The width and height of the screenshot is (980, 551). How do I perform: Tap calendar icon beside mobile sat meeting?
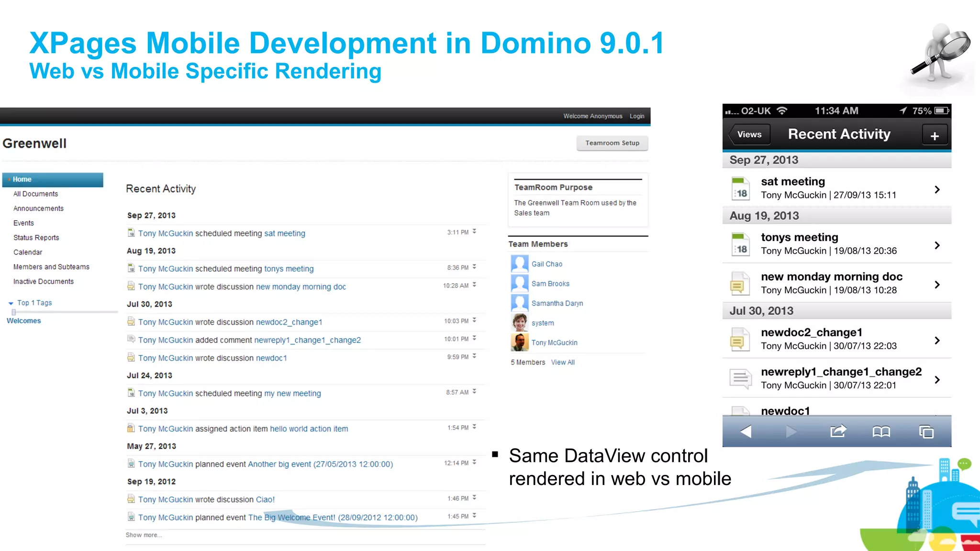click(x=740, y=188)
